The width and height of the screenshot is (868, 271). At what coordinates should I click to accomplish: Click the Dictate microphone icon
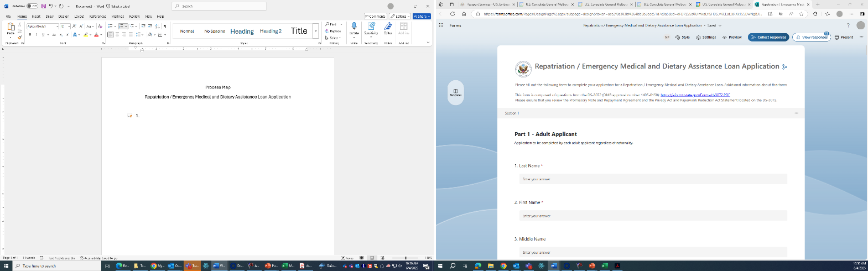(x=354, y=27)
